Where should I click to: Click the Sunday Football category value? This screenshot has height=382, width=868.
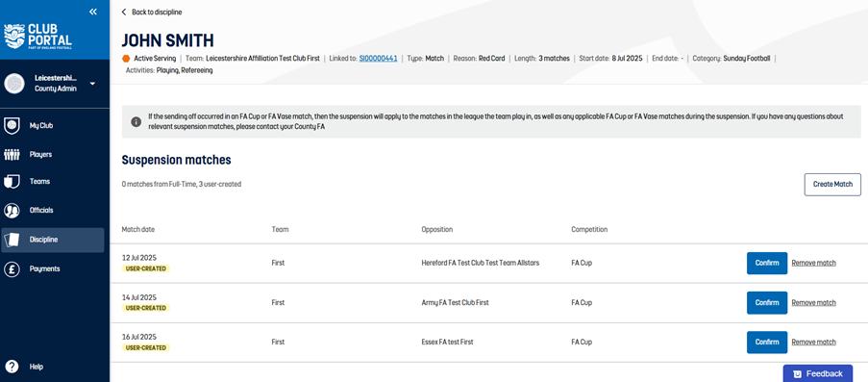click(x=746, y=59)
